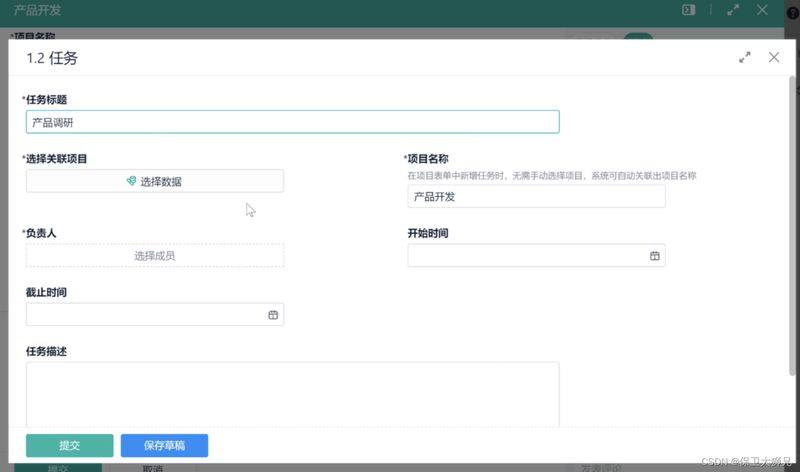Expand the background 产品开发 window to fullscreen

733,10
